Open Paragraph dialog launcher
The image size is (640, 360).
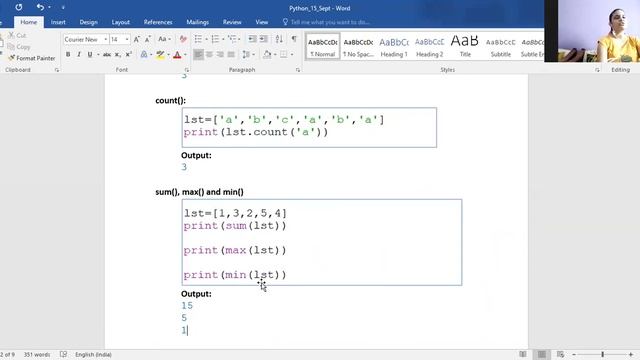coord(298,70)
